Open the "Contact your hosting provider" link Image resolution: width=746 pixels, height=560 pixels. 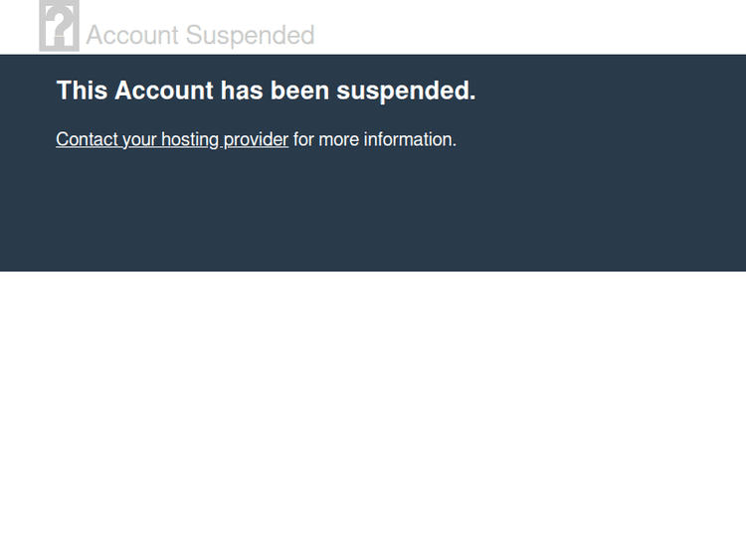(172, 139)
